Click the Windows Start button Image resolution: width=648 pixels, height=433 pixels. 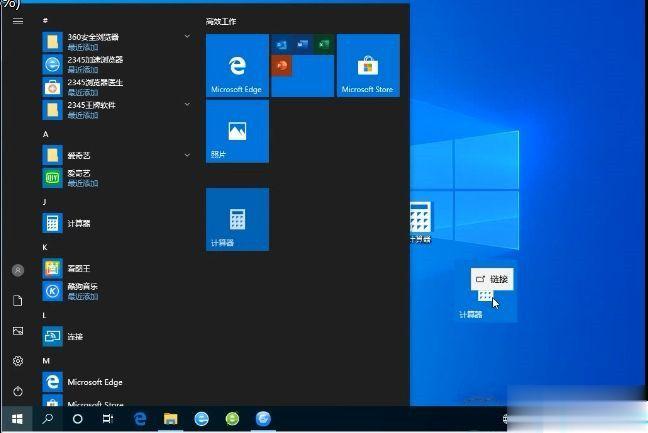tap(17, 419)
